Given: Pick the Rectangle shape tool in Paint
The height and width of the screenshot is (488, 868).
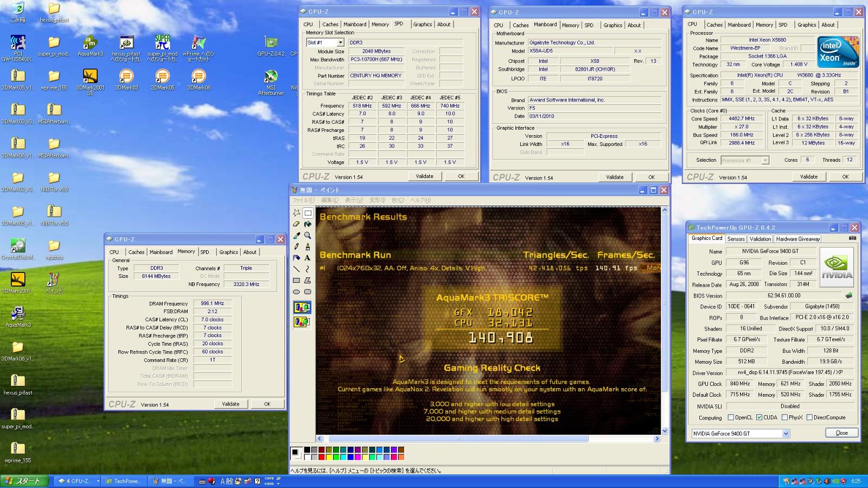Looking at the screenshot, I should coord(297,281).
